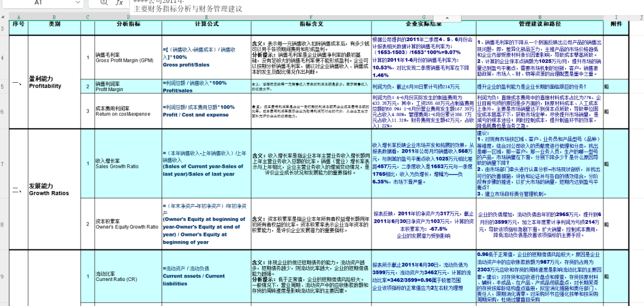Click the 附件 header cell
This screenshot has width=644, height=306.
615,28
